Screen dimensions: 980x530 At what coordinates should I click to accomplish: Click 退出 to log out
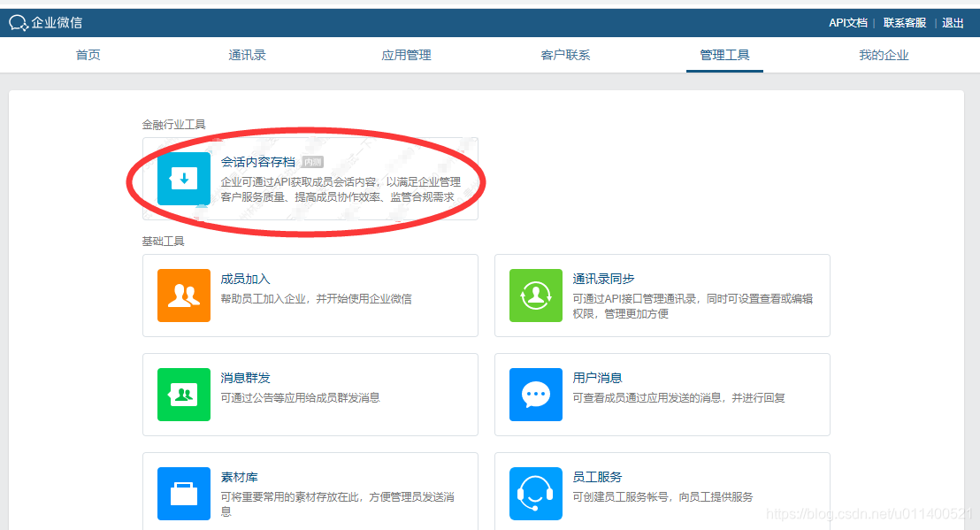pyautogui.click(x=953, y=23)
